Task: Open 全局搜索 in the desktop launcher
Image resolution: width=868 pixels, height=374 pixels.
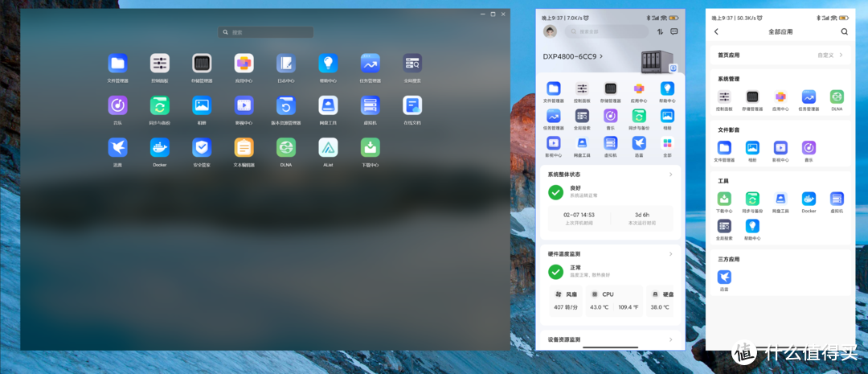Action: (x=412, y=64)
